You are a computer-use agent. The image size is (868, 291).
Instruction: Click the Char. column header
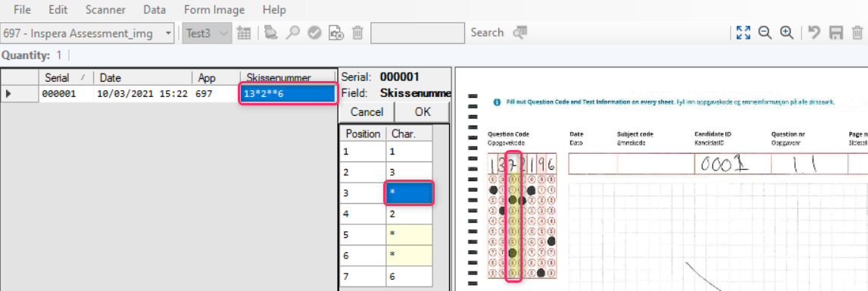(409, 133)
